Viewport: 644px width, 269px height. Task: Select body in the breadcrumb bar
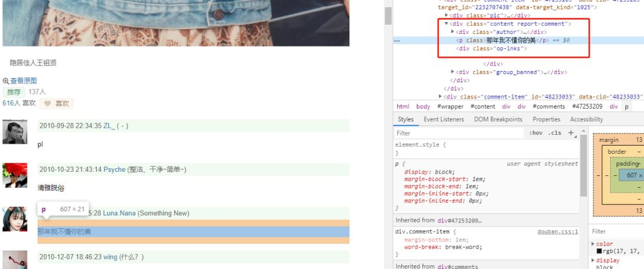tap(423, 106)
